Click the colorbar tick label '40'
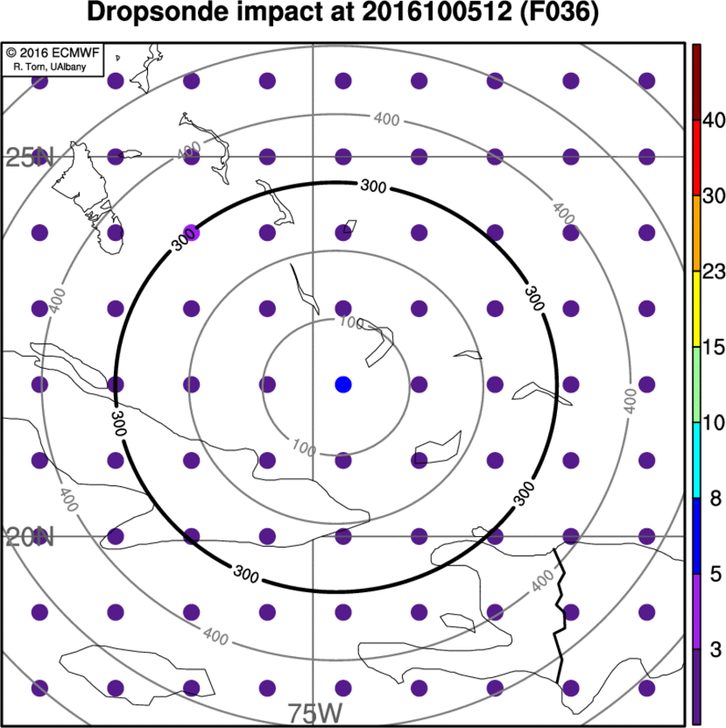 [x=714, y=121]
